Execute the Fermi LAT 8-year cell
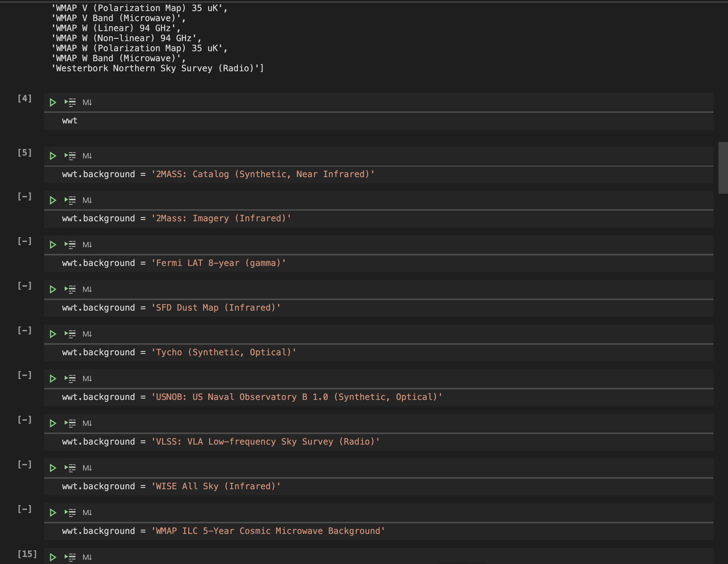This screenshot has height=564, width=728. tap(53, 245)
